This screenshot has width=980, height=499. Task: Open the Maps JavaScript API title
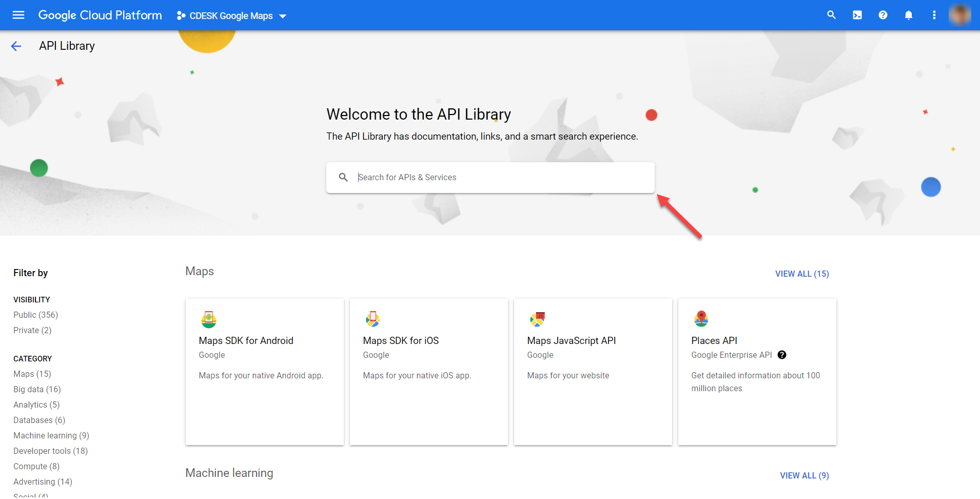pos(572,340)
